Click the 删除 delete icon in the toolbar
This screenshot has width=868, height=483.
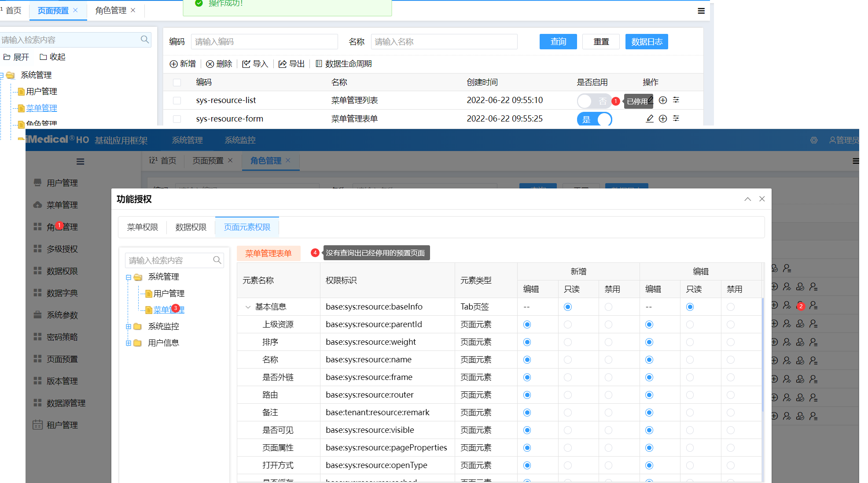(x=210, y=64)
